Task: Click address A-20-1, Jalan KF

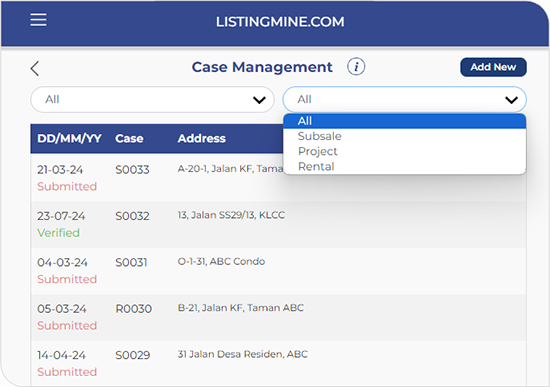Action: click(x=230, y=169)
